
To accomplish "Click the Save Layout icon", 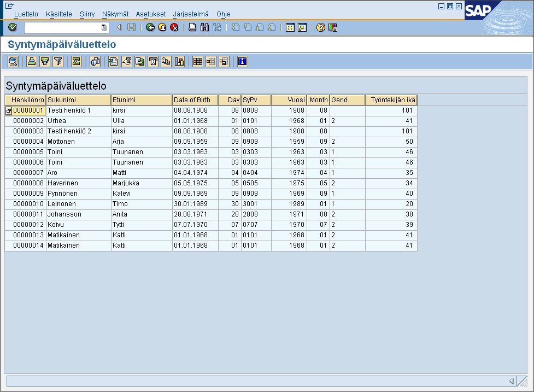I will tap(224, 62).
